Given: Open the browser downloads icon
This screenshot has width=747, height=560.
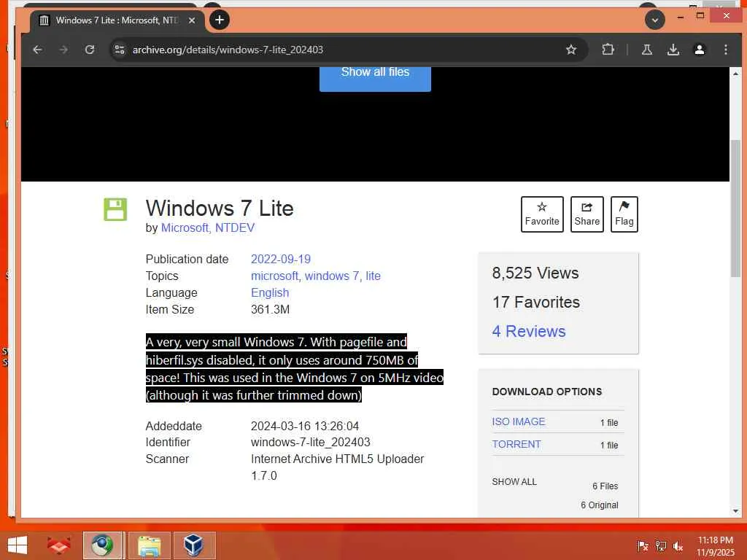Looking at the screenshot, I should click(x=673, y=50).
